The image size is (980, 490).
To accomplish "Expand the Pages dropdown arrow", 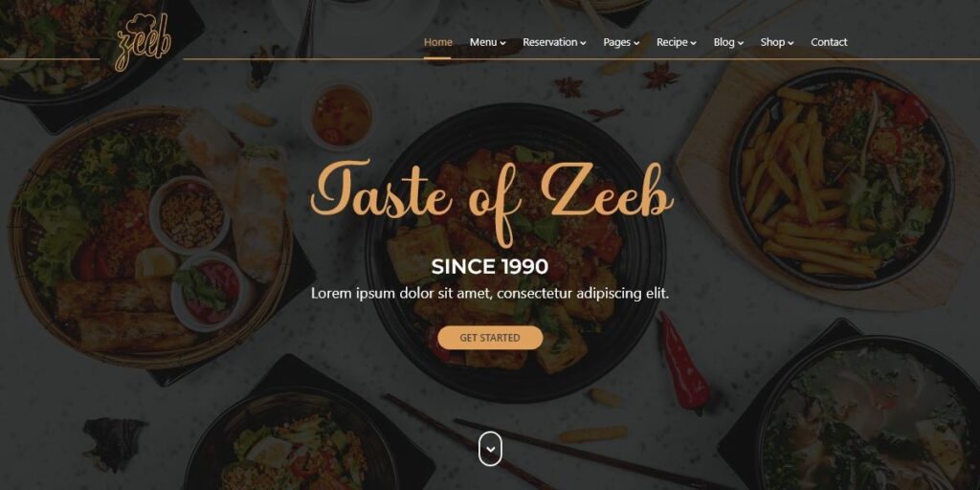I will point(636,43).
